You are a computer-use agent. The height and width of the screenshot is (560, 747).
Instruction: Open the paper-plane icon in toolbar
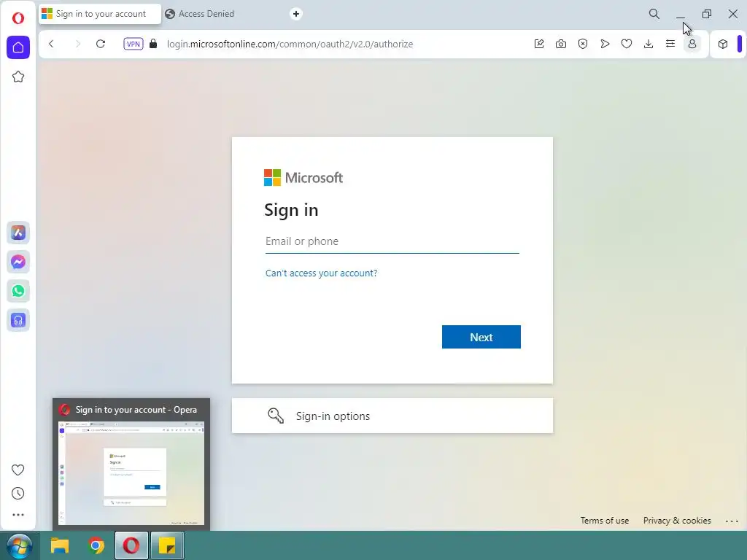[605, 44]
